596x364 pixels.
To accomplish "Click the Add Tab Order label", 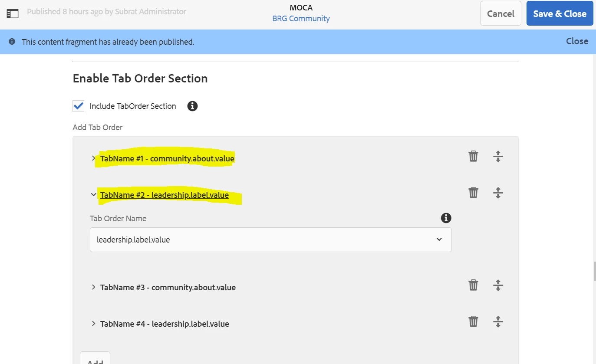I will 98,128.
